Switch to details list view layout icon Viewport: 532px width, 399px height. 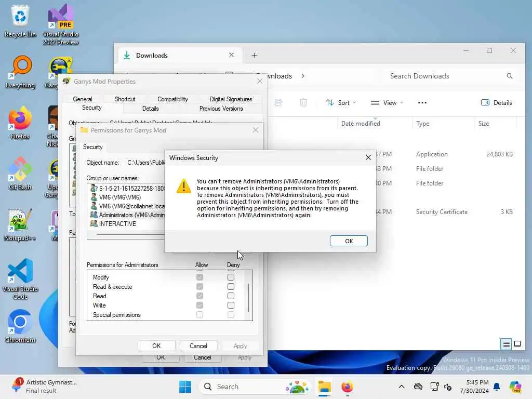(x=506, y=344)
